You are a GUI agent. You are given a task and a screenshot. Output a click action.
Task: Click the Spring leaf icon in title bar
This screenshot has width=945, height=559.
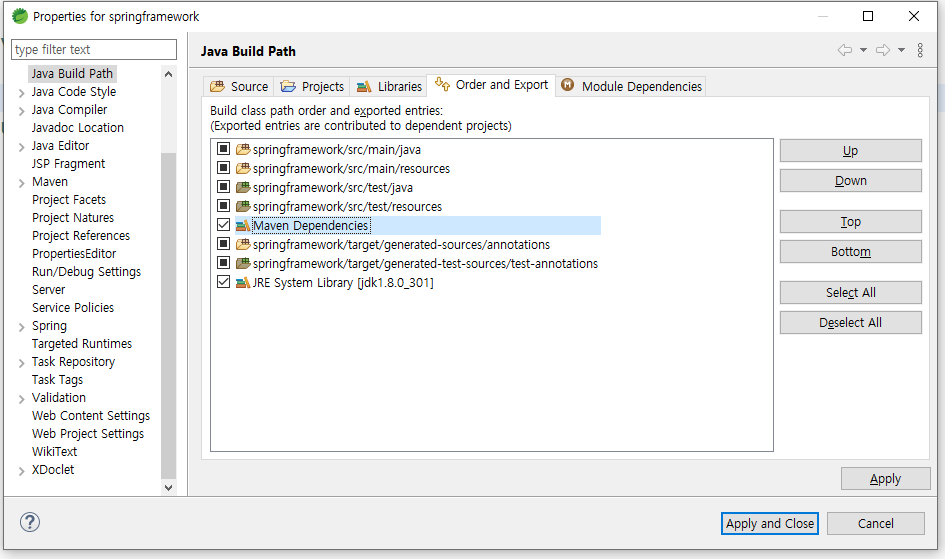[x=20, y=16]
